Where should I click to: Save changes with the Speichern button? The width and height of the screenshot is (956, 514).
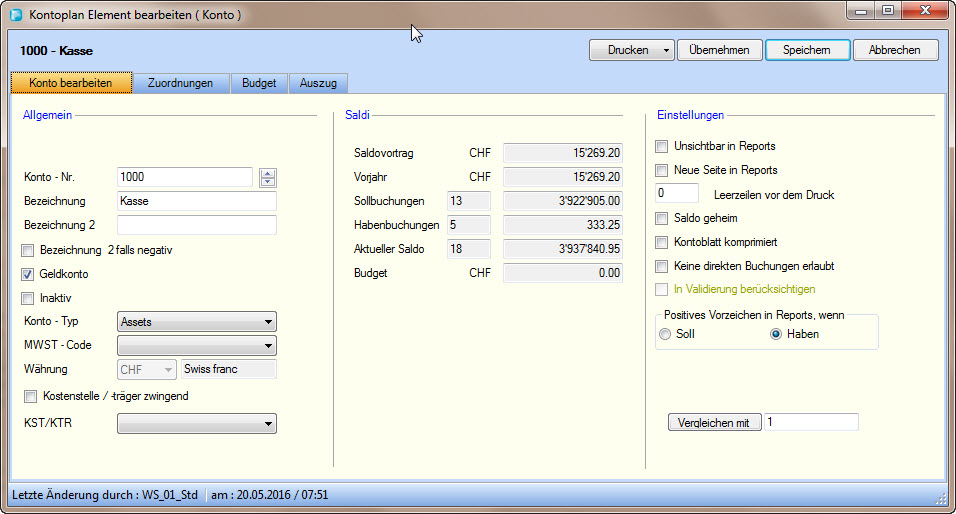807,50
